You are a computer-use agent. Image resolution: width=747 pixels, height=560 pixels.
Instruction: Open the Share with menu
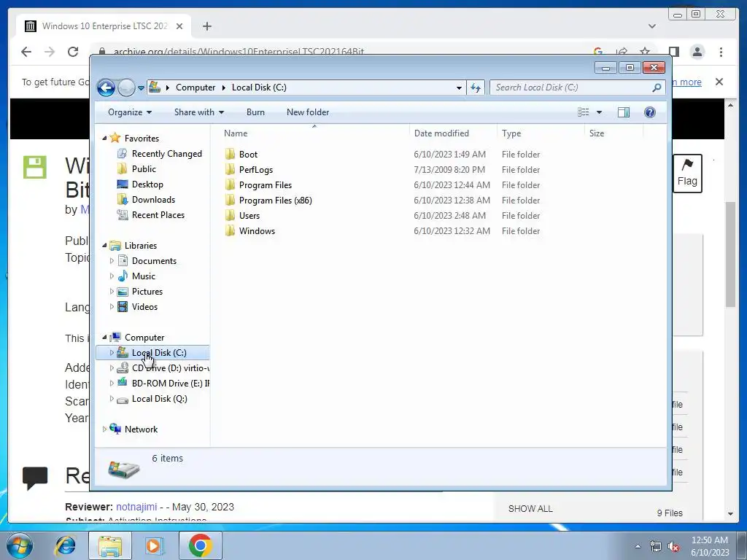pyautogui.click(x=199, y=112)
